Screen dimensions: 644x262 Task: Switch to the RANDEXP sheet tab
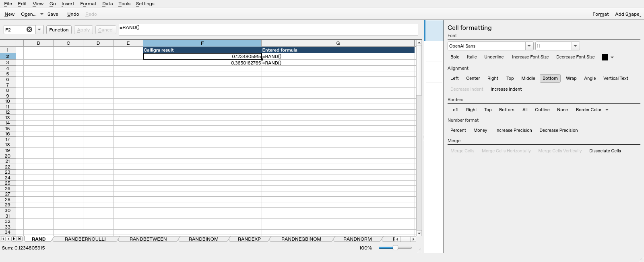click(249, 239)
